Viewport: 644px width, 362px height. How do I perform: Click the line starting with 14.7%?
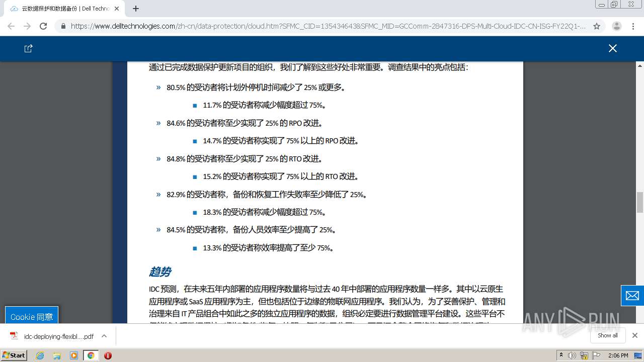(281, 141)
